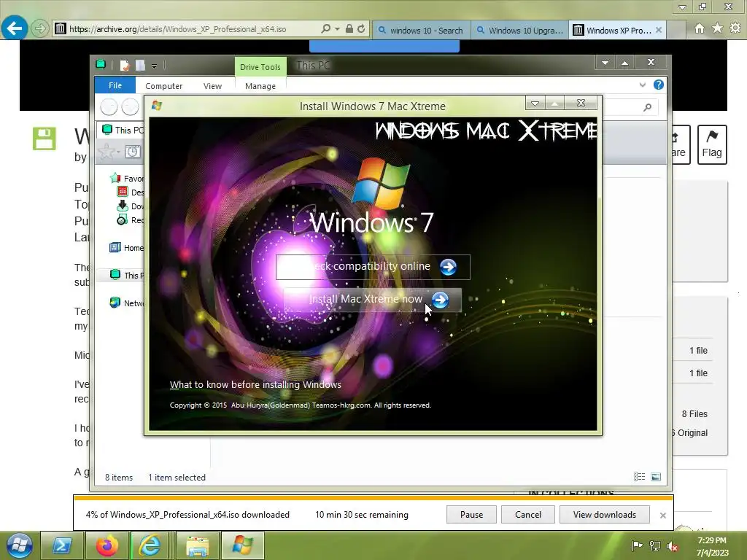Screen dimensions: 747x560
Task: Click the View downloads button
Action: (x=605, y=514)
